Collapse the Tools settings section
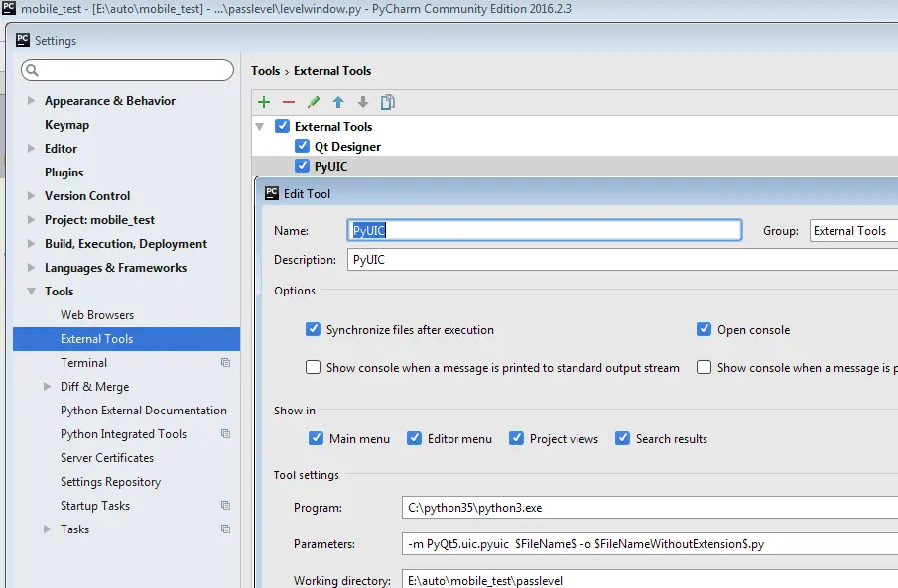This screenshot has width=898, height=588. pos(31,291)
